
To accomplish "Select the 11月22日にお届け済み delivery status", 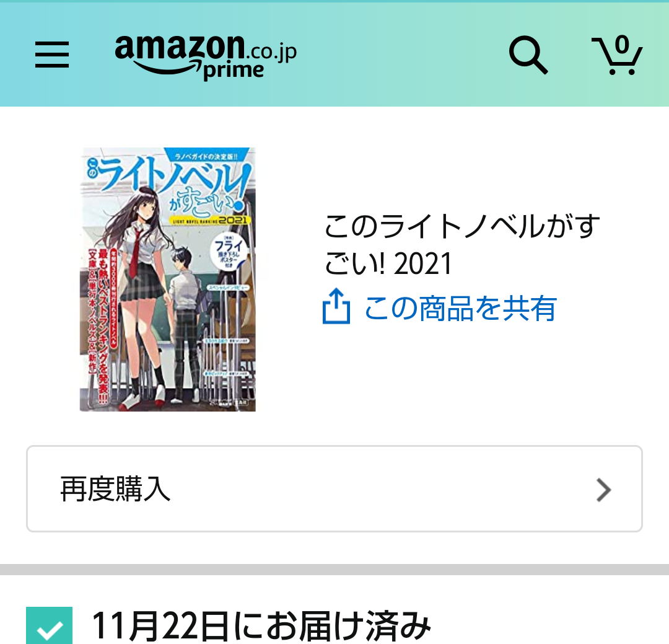I will pyautogui.click(x=261, y=625).
